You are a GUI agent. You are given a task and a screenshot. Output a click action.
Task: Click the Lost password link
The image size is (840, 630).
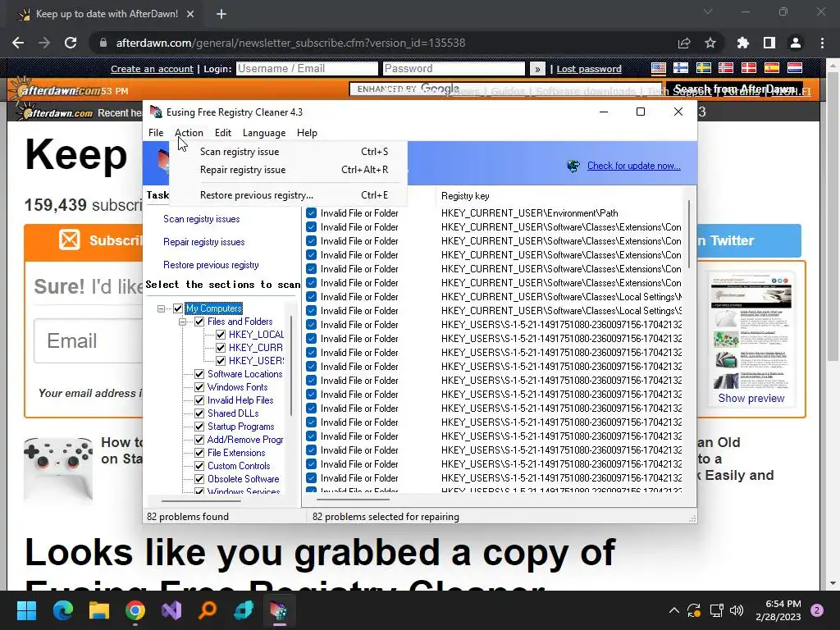click(589, 69)
